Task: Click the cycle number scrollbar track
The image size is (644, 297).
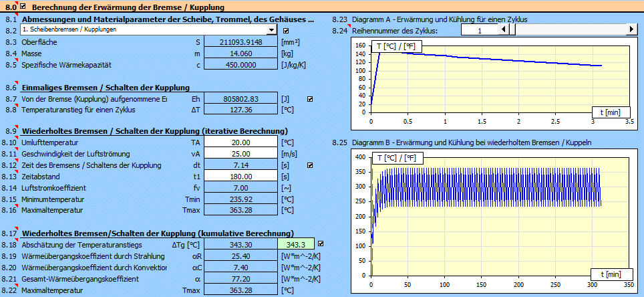Action: tap(571, 29)
